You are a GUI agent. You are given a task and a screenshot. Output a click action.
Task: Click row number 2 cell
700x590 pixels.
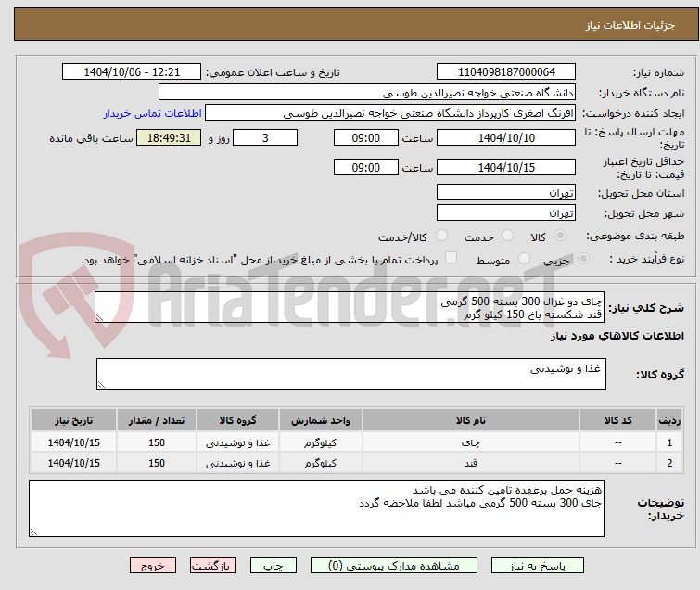point(669,463)
